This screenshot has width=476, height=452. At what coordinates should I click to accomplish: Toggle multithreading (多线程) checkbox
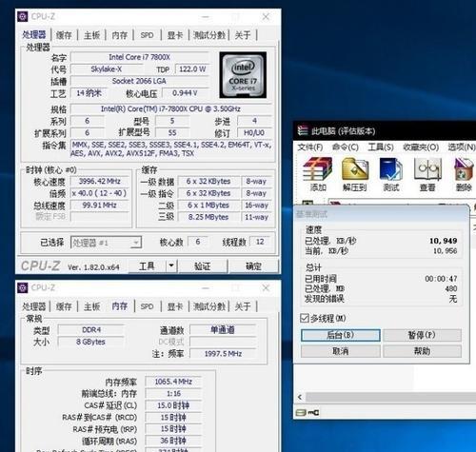[305, 318]
